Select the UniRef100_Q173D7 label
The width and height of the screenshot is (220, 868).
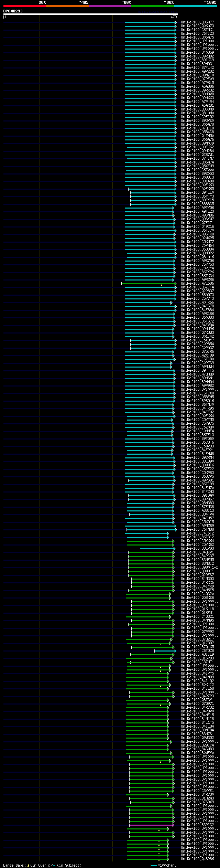point(197,643)
